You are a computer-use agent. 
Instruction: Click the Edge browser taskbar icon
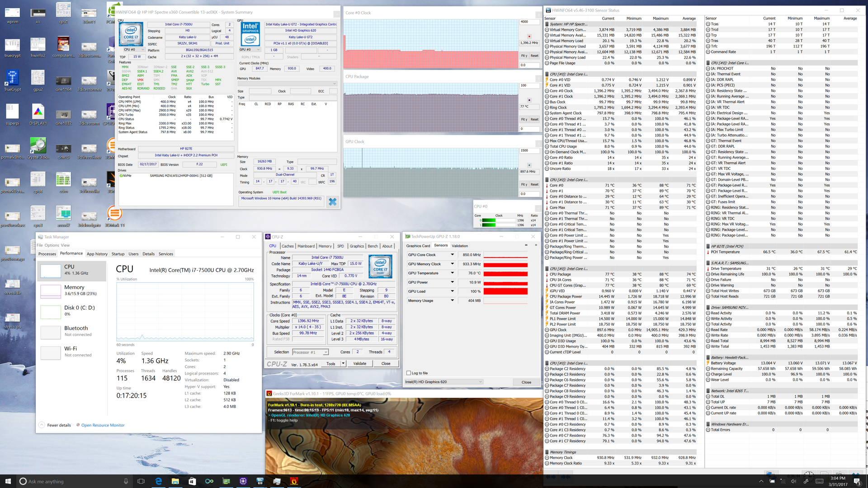[x=158, y=481]
